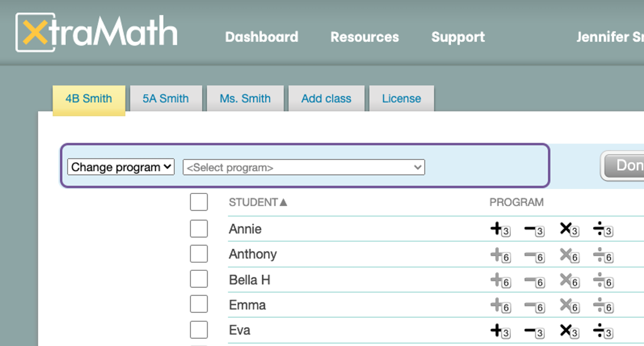Viewport: 644px width, 346px height.
Task: Sort students by clicking STUDENT header arrow
Action: click(283, 203)
